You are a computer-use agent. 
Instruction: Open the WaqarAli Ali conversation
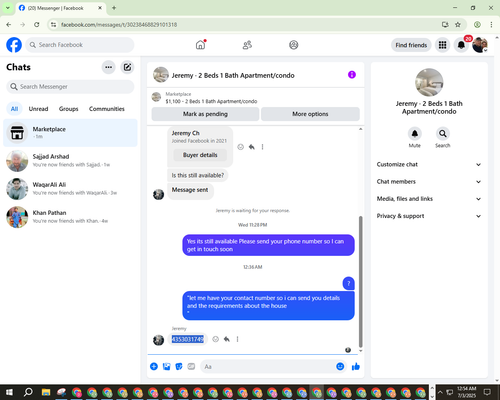tap(70, 189)
